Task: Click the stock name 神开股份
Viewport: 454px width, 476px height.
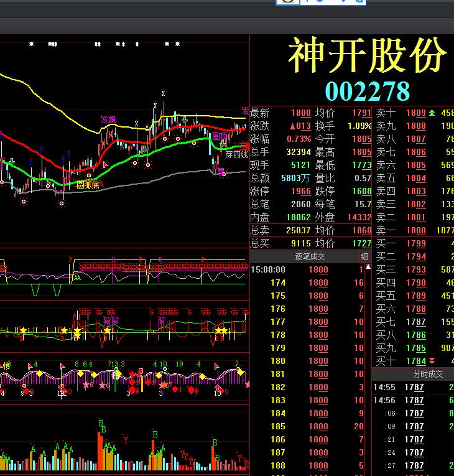Action: coord(367,55)
